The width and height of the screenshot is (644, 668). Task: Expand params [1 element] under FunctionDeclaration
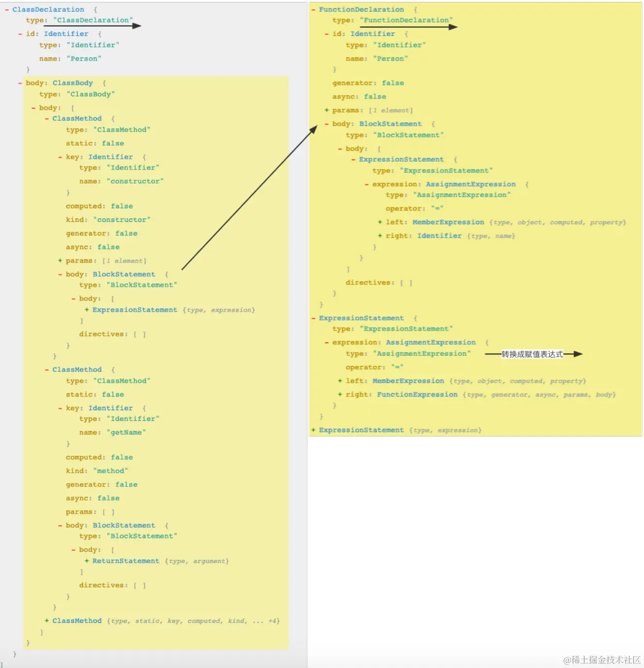(x=327, y=110)
